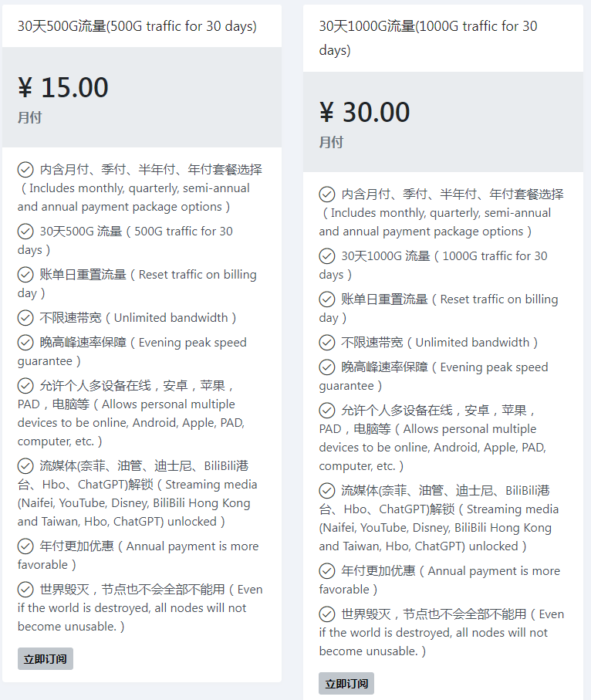
Task: Click the 30天500G流量 plan title
Action: point(137,26)
